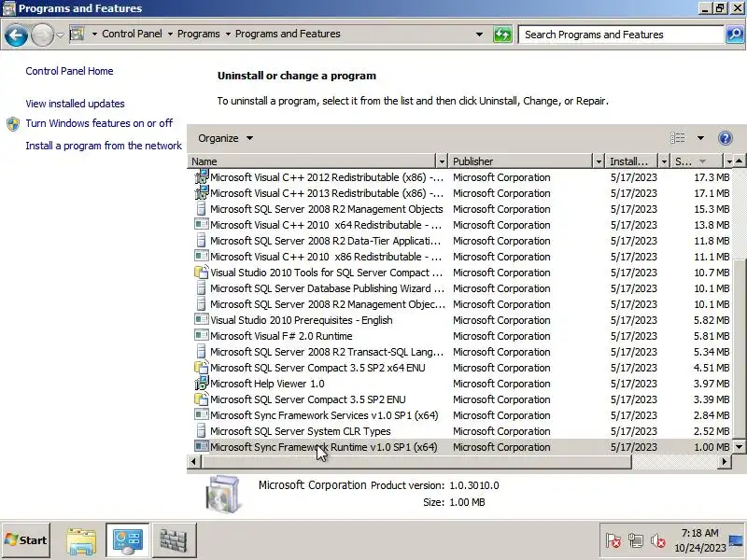Viewport: 747px width, 560px height.
Task: Click SQL Server 2008 R2 Data-Tier Application icon
Action: click(202, 241)
